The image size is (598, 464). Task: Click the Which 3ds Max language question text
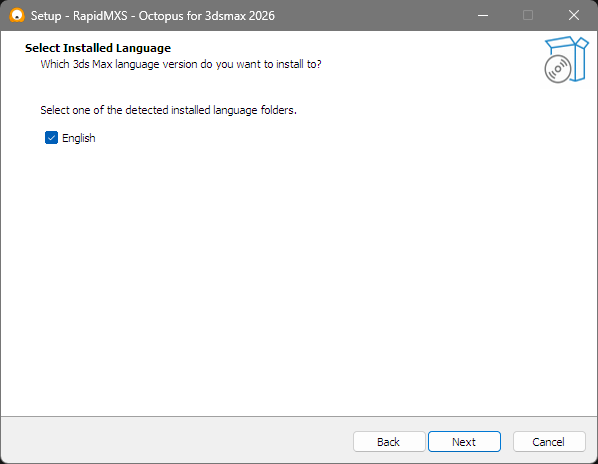[x=181, y=64]
